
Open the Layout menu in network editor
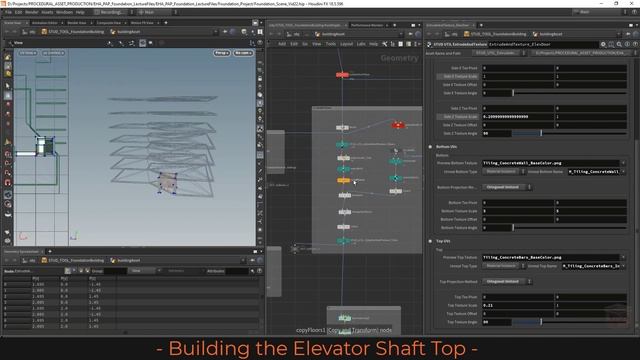click(x=347, y=44)
